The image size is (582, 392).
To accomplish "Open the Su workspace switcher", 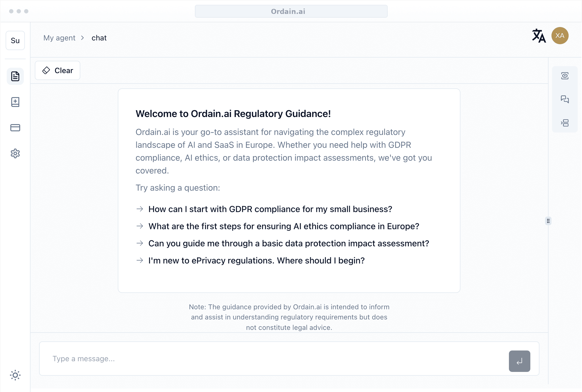I will [15, 40].
